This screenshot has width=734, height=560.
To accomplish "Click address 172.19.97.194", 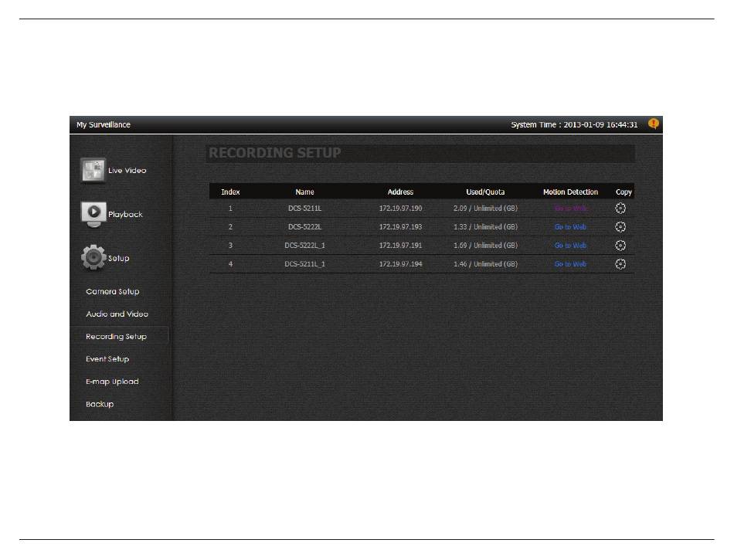I will point(400,264).
